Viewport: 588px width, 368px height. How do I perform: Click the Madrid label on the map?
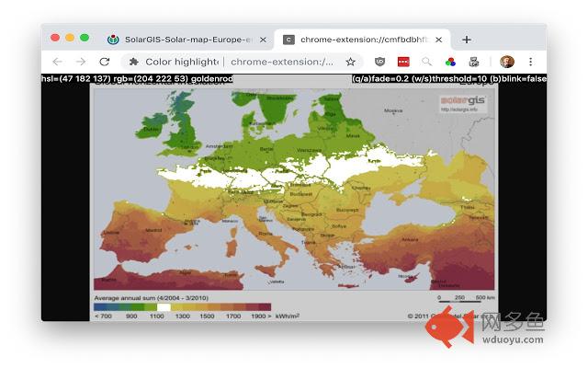[x=153, y=230]
